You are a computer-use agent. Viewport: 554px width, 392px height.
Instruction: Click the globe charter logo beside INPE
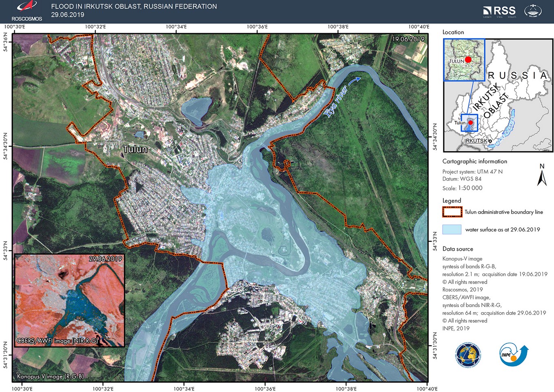click(468, 355)
